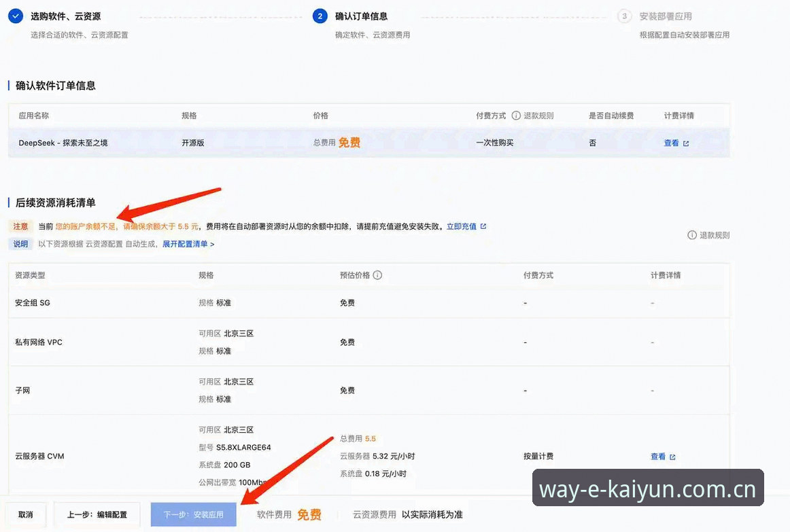Go back with 上一步：编辑配置 button
Screen dimensions: 790x532
[97, 514]
